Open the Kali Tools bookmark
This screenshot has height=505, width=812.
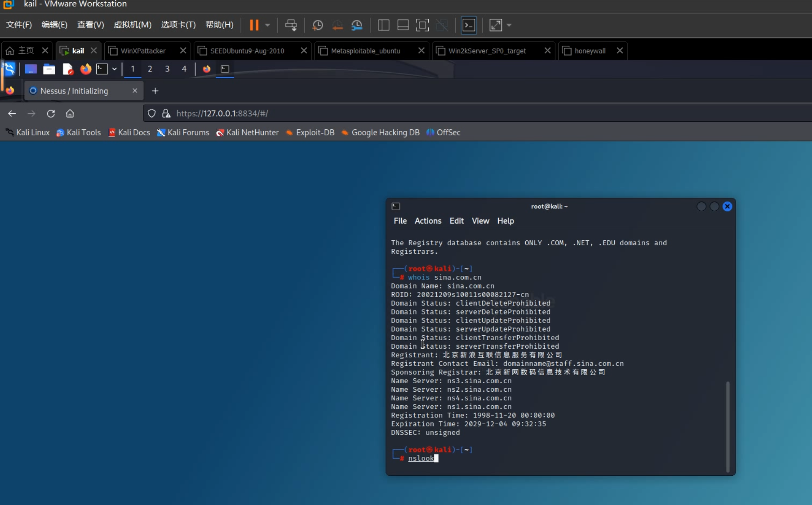[x=79, y=133]
